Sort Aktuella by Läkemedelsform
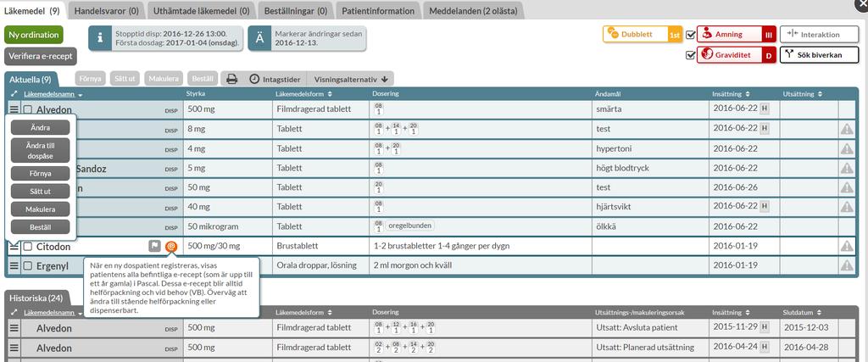This screenshot has width=868, height=362. coord(304,94)
